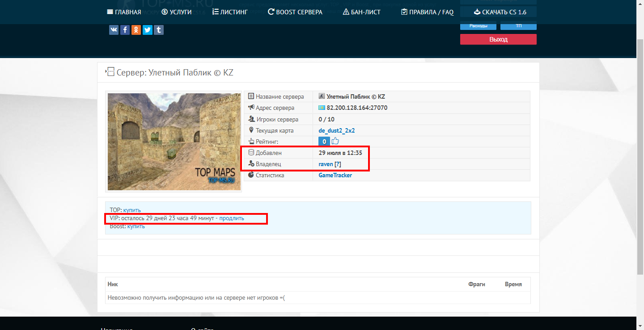
Task: Open the GameTracker statistics link
Action: point(335,175)
